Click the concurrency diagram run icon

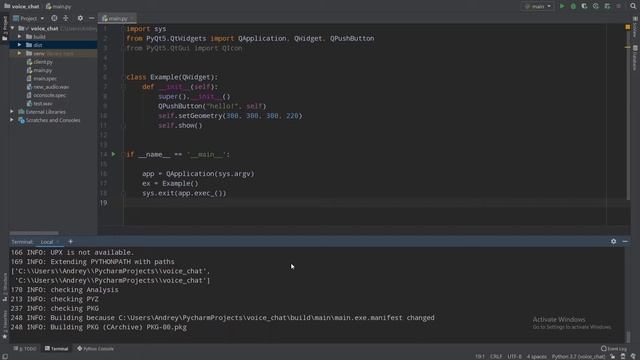click(x=607, y=6)
